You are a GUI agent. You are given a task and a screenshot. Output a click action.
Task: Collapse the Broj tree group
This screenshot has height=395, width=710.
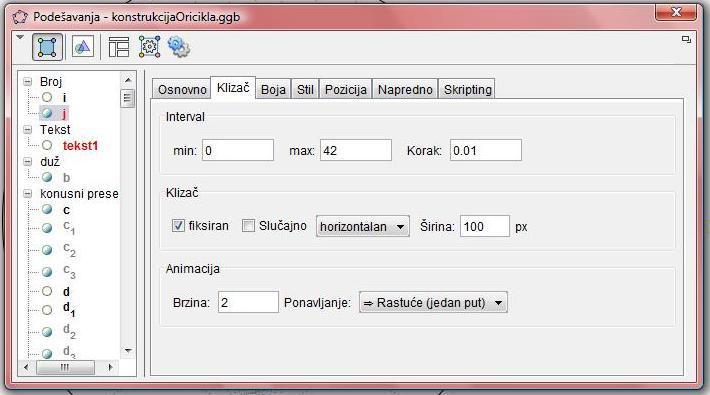28,82
